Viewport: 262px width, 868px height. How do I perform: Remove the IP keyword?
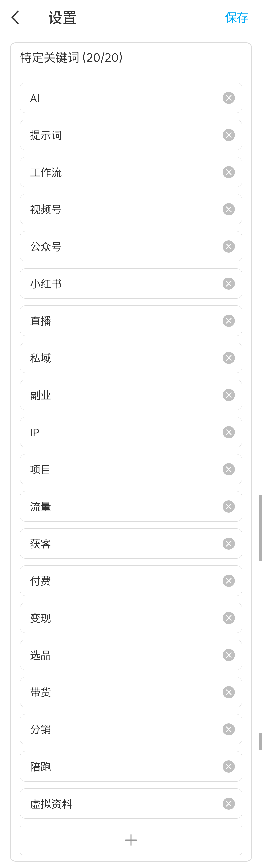[229, 432]
